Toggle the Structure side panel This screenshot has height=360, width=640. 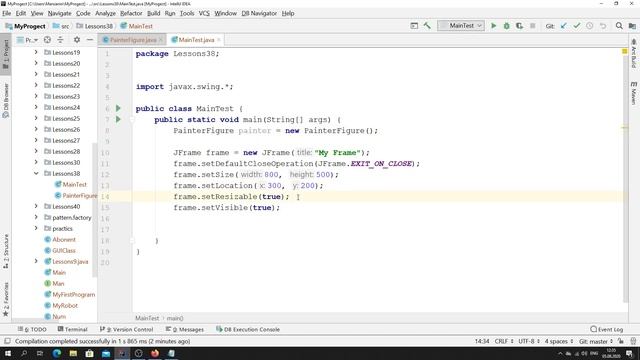[6, 251]
